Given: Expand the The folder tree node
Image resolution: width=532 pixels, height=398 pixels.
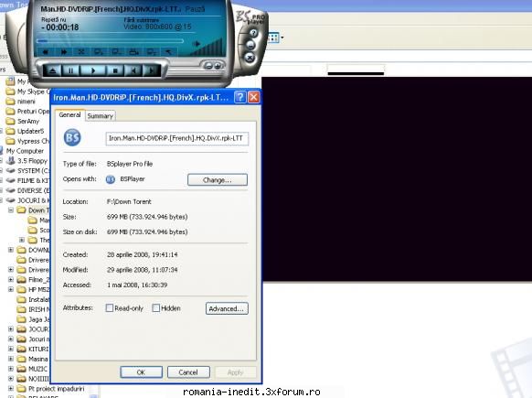Looking at the screenshot, I should pyautogui.click(x=22, y=240).
